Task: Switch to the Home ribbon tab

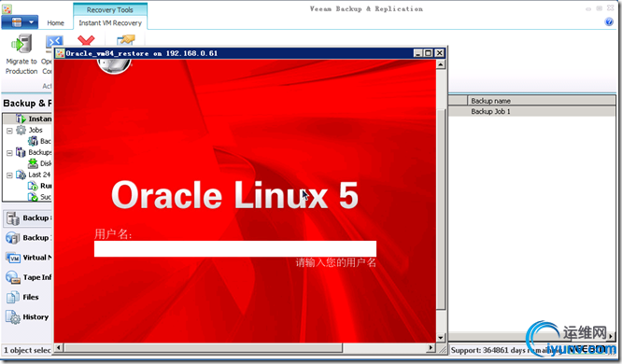Action: coord(55,23)
